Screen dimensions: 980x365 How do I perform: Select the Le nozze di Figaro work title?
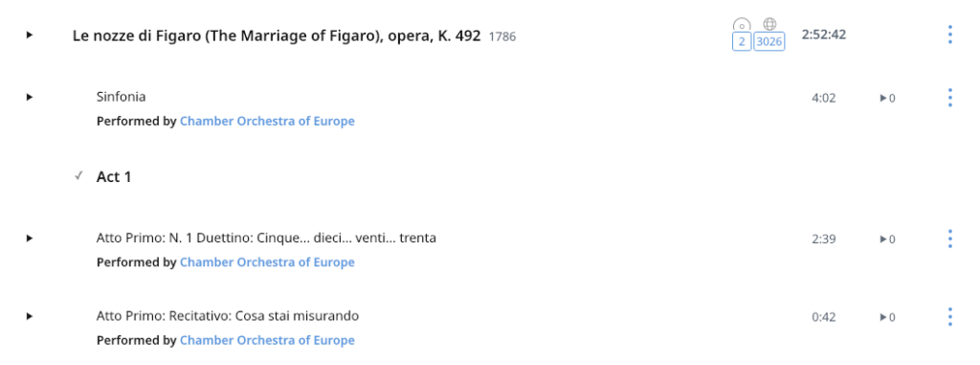click(277, 35)
